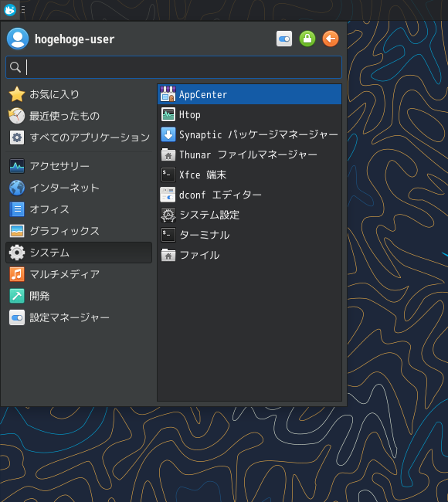Launch Htop from the list

(x=249, y=114)
